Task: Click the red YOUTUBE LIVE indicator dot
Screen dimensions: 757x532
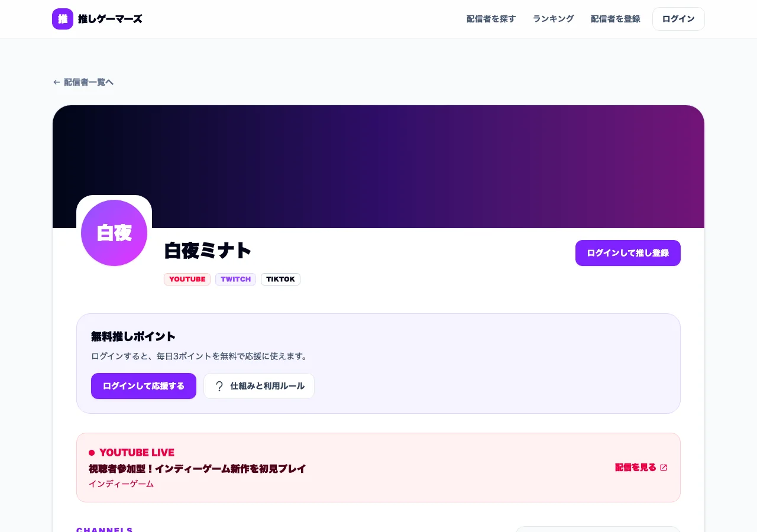Action: point(92,453)
